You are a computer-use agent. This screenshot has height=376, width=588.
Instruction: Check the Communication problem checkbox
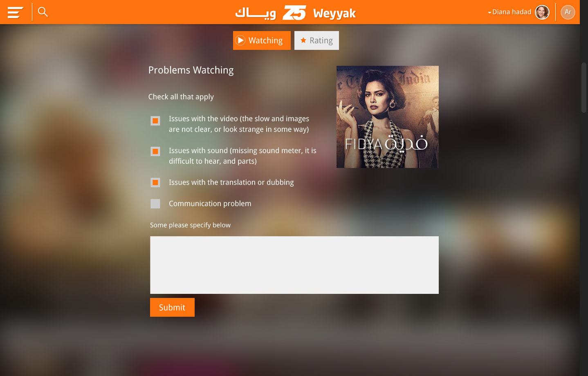pyautogui.click(x=155, y=204)
